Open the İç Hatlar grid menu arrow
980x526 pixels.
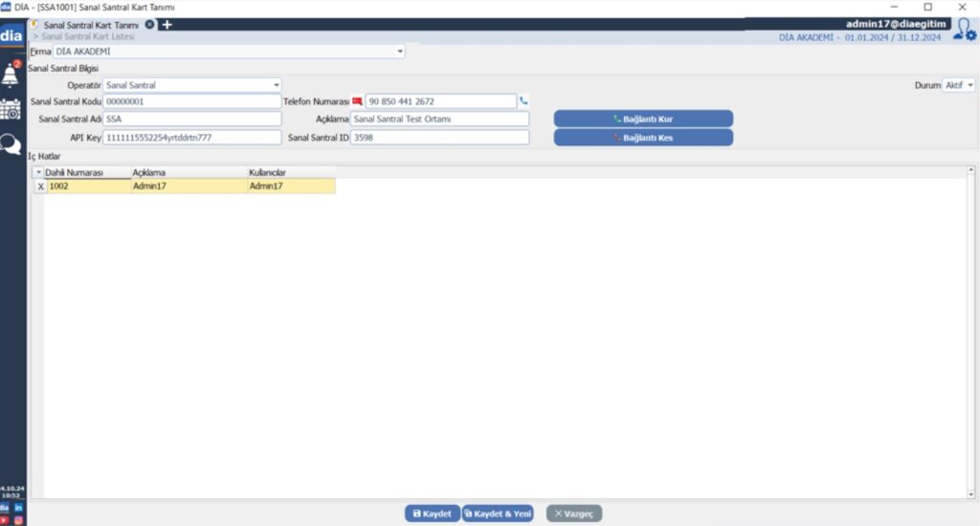coord(39,172)
